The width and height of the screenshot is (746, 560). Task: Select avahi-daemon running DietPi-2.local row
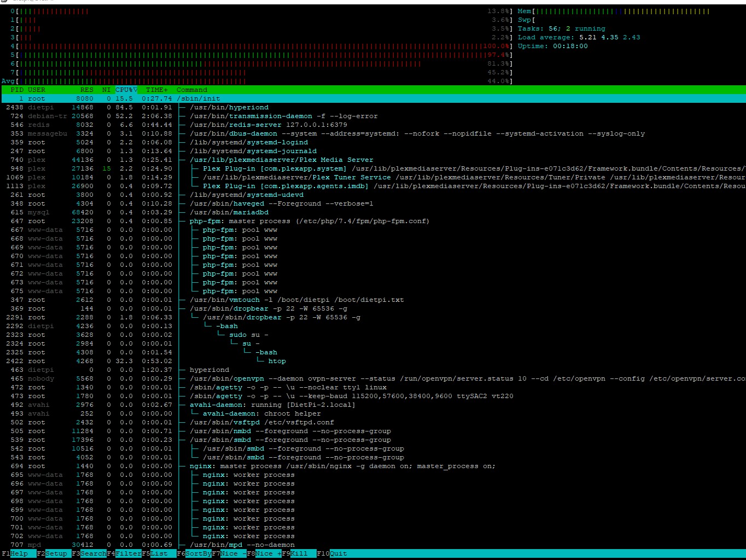(x=373, y=405)
